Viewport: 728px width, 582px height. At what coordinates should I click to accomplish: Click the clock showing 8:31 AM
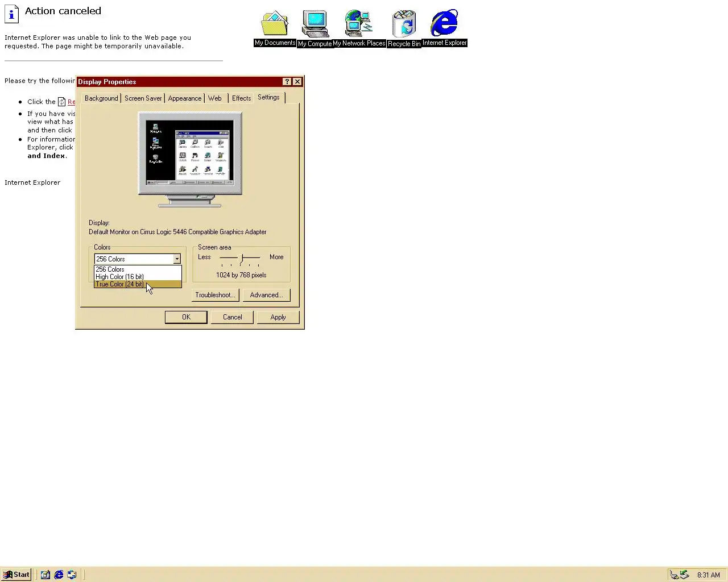(708, 575)
